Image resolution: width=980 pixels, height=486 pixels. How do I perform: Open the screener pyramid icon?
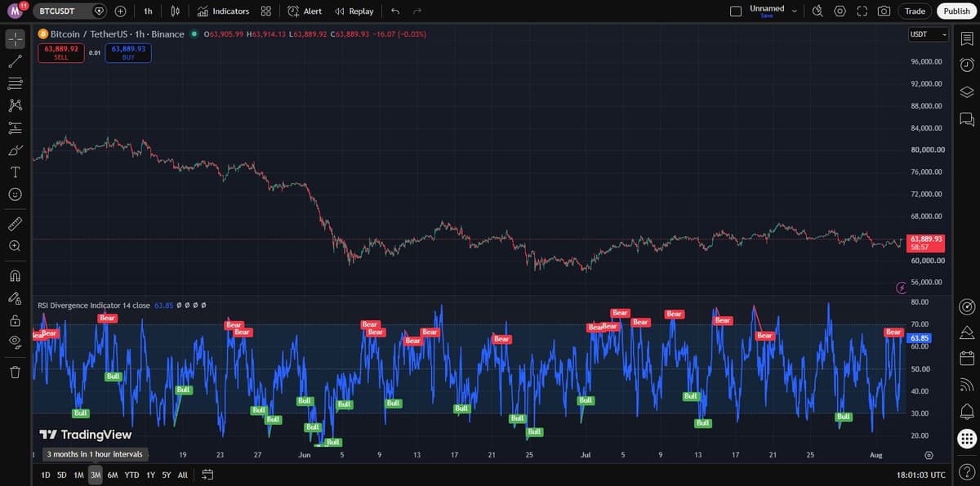(x=967, y=332)
